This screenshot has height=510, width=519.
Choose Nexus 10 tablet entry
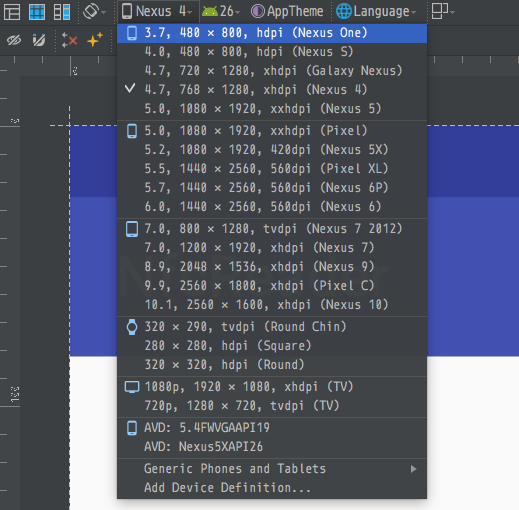pos(272,305)
